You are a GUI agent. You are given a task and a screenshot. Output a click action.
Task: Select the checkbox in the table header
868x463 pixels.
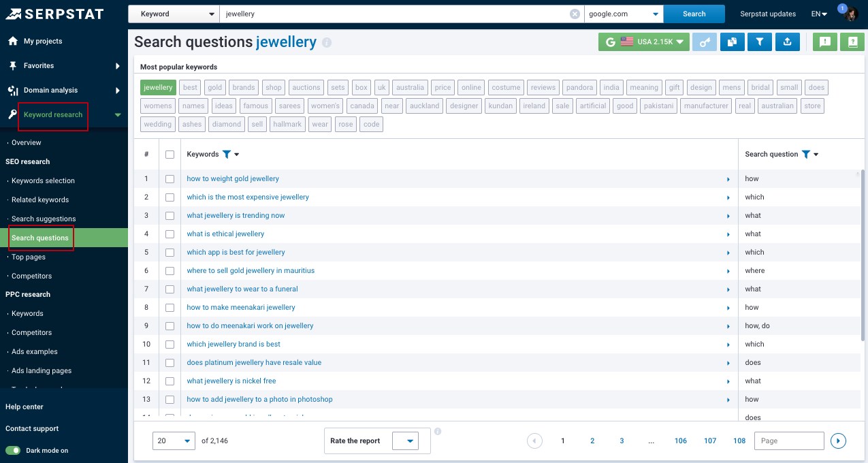point(170,154)
